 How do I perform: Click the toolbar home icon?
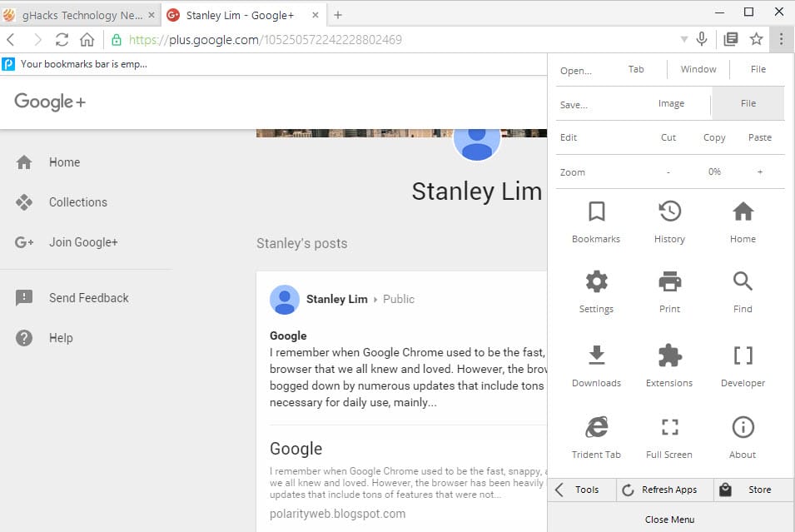[87, 40]
